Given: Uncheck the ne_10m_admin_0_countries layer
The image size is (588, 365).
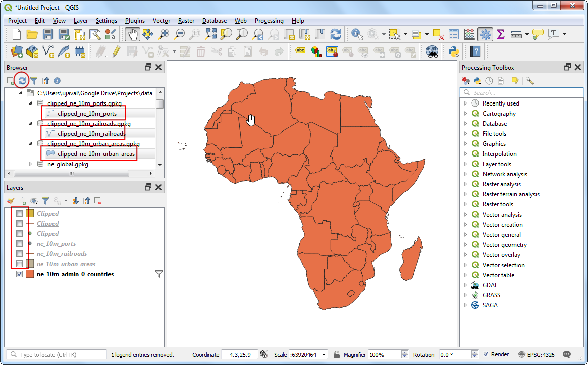Looking at the screenshot, I should pyautogui.click(x=19, y=274).
